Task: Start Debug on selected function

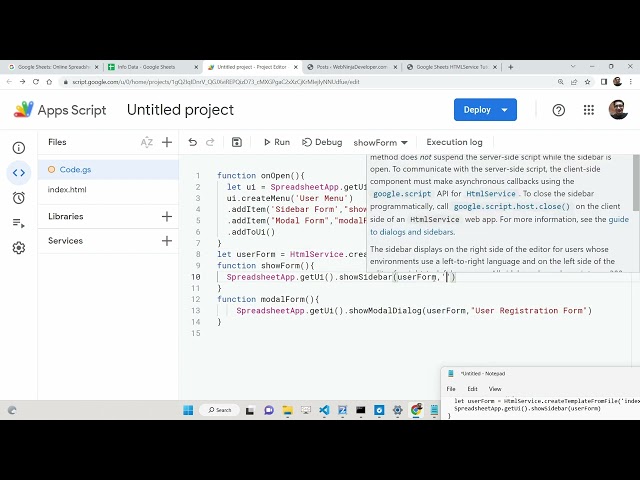Action: click(x=322, y=142)
